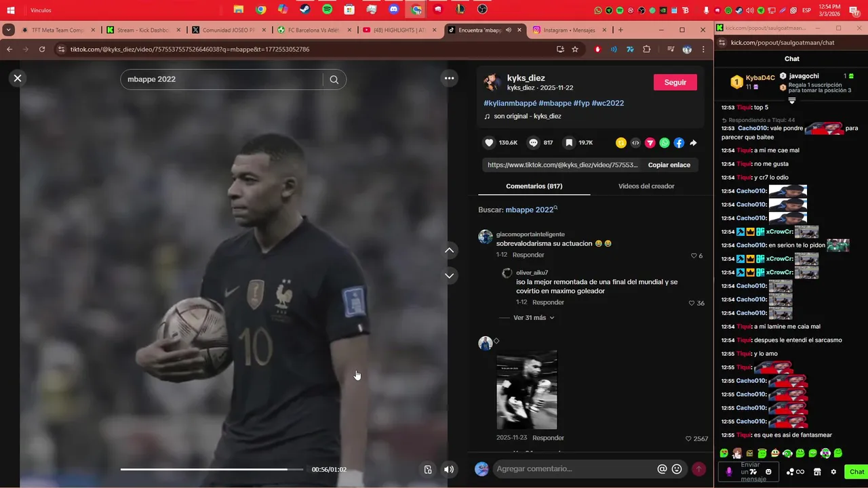
Task: Click the channel points icon in Kick chat
Action: click(795, 472)
